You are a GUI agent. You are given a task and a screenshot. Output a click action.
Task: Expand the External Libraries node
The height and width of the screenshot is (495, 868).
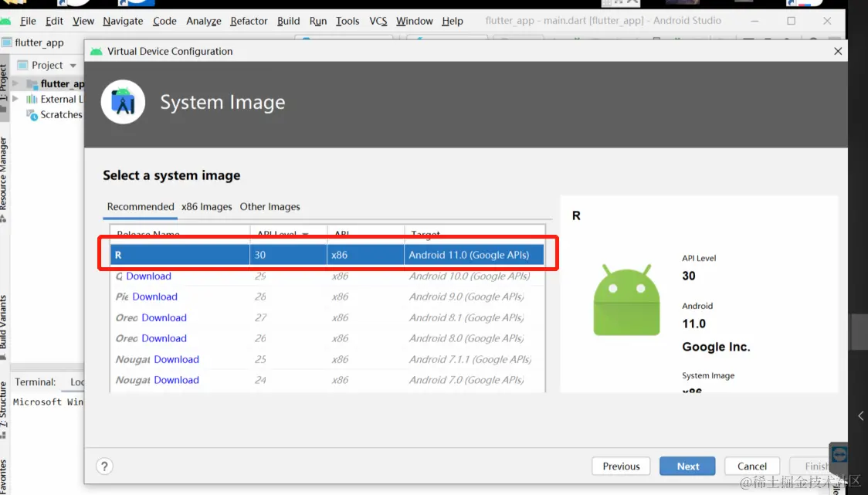(x=15, y=99)
